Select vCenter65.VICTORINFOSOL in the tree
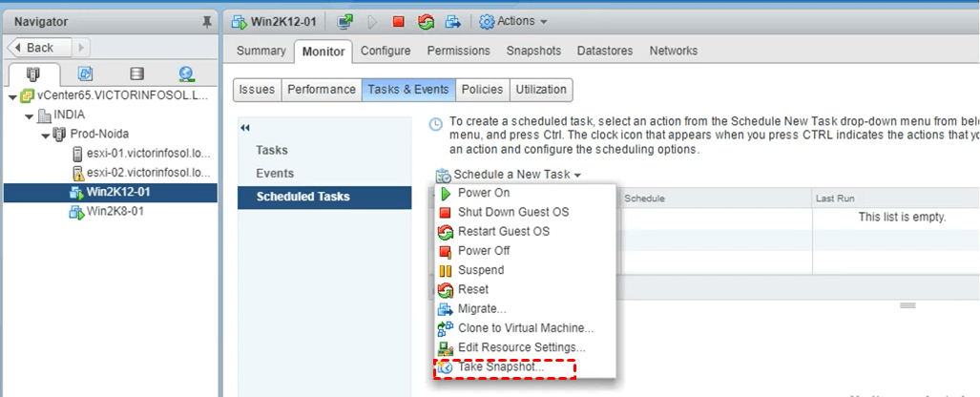Image resolution: width=980 pixels, height=397 pixels. [122, 96]
